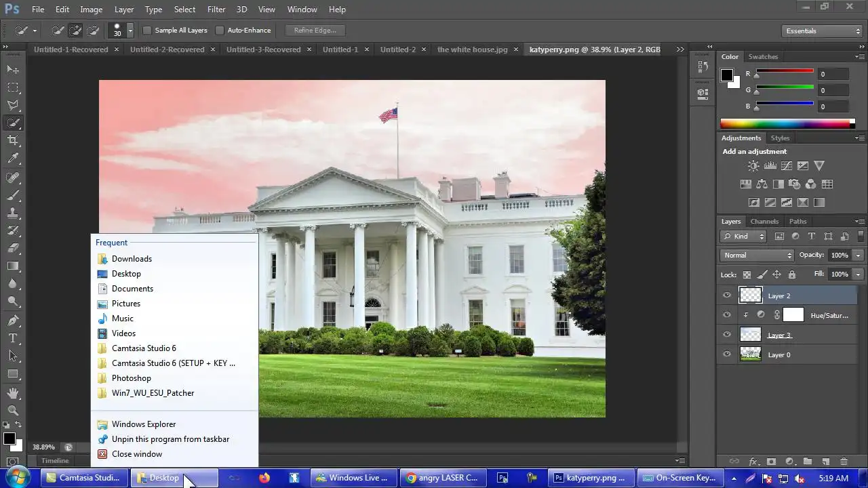Add a Photo Filter adjustment
Screen dimensions: 868x488
coord(794,184)
